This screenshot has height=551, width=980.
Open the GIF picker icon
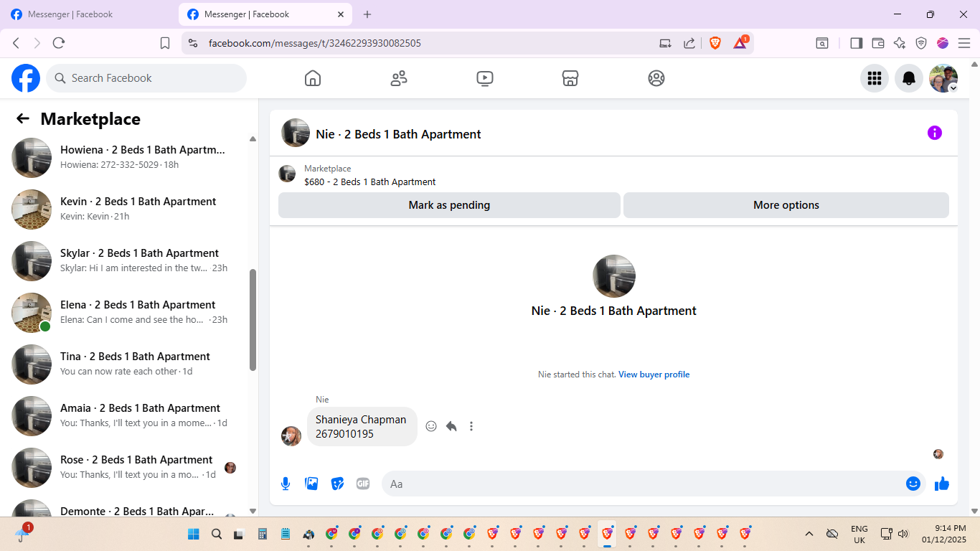pyautogui.click(x=363, y=484)
